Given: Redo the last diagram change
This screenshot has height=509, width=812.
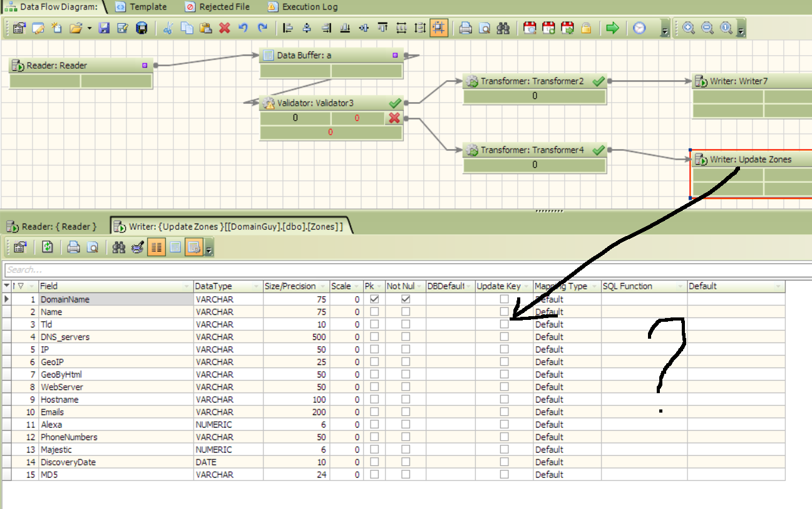Looking at the screenshot, I should tap(262, 28).
